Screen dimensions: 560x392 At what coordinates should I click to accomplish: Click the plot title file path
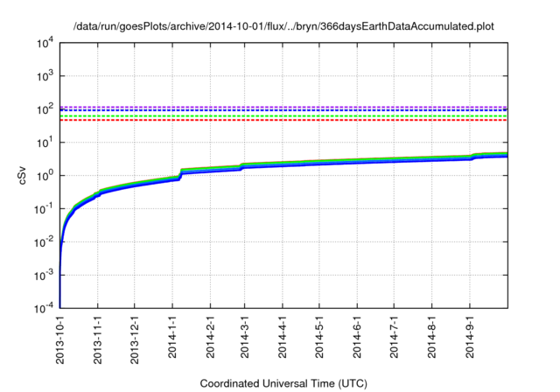click(283, 26)
